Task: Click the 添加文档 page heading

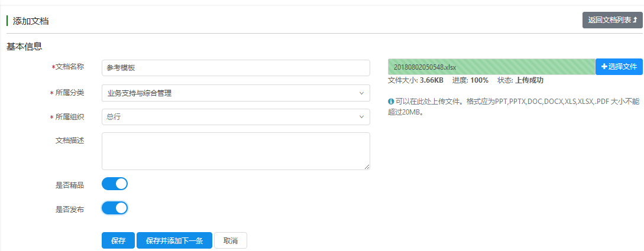Action: pos(31,21)
